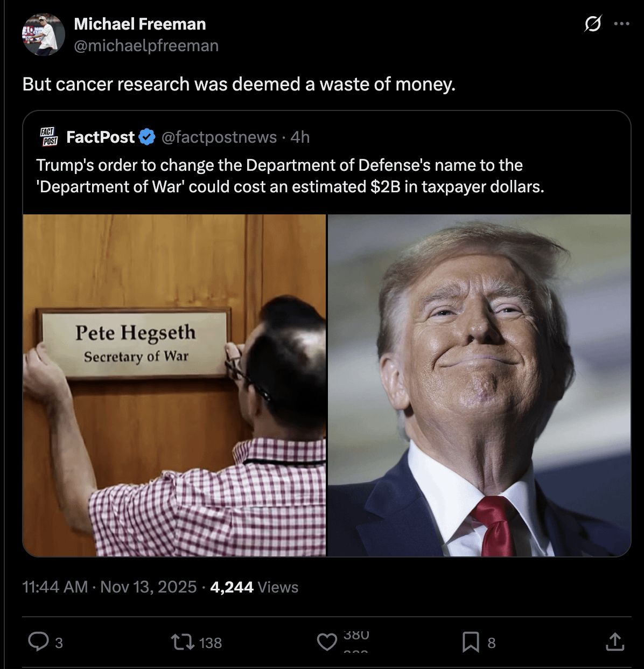Open the three-dot more options menu

621,24
